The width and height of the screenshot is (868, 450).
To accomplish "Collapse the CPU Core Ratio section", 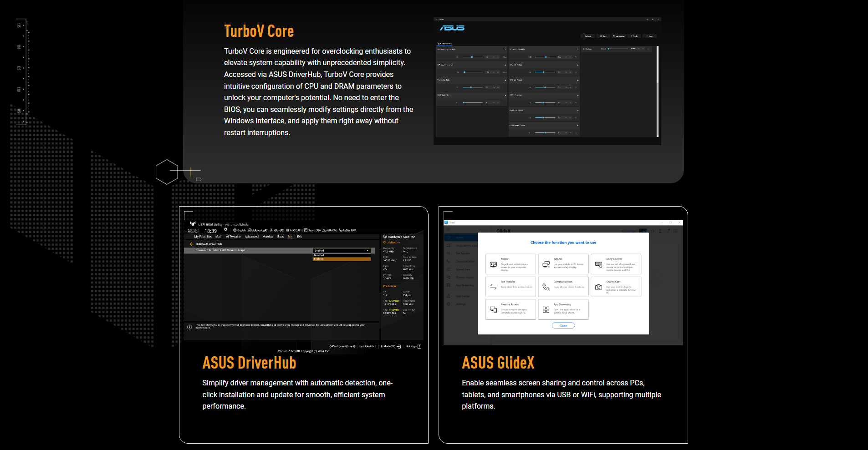I will 505,80.
